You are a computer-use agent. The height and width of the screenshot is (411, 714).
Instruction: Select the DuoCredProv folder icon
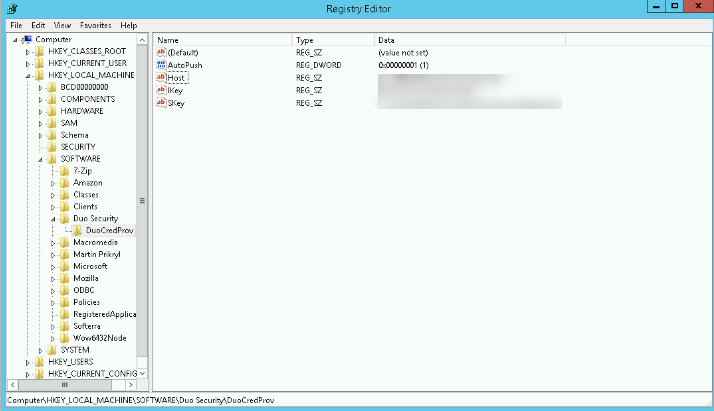point(78,230)
